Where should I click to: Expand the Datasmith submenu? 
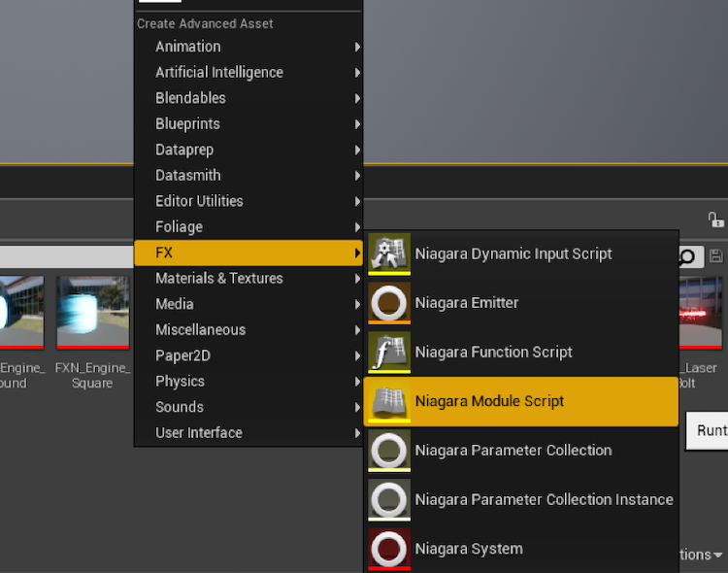(x=248, y=176)
